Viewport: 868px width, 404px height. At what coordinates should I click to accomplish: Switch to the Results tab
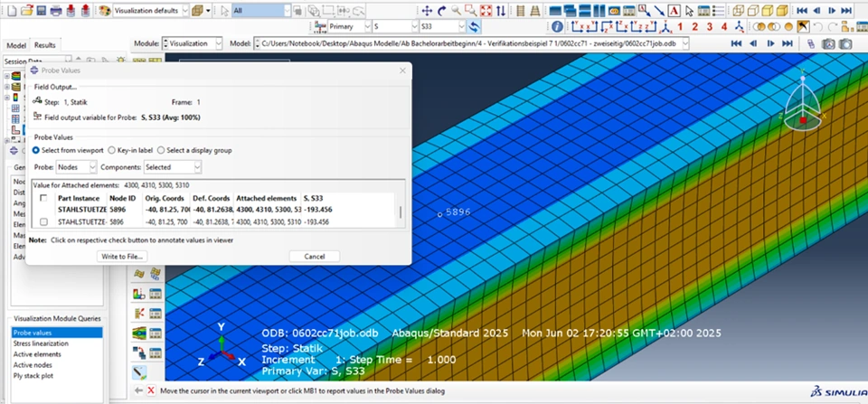coord(45,45)
